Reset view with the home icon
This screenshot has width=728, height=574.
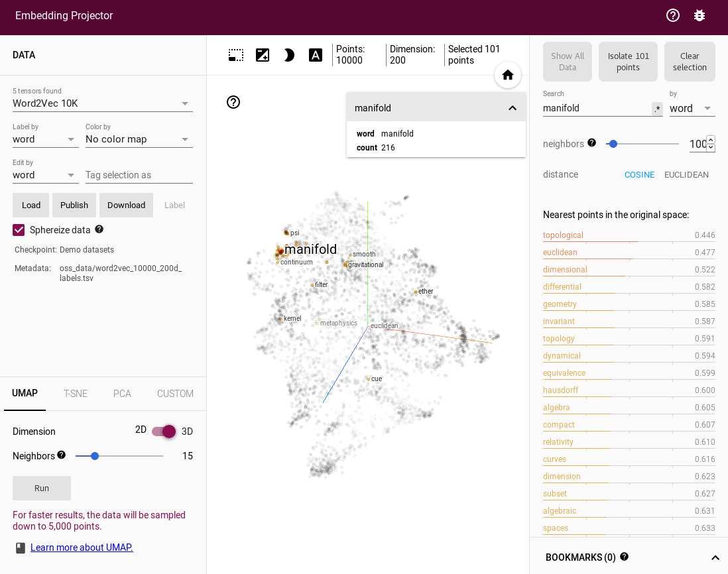(508, 75)
